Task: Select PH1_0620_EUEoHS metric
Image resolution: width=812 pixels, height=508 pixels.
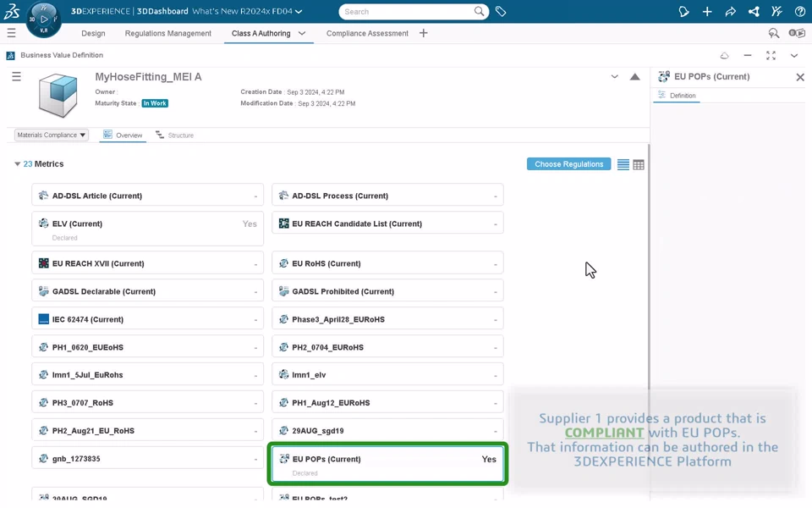Action: 147,347
